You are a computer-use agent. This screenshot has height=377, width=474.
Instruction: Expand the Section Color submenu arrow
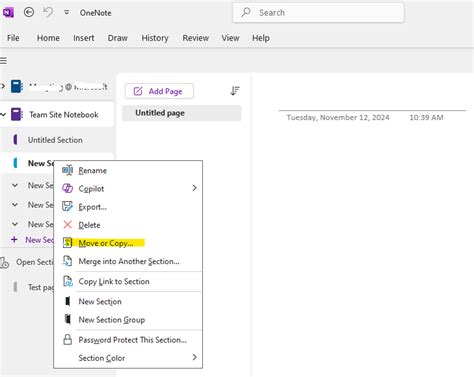194,357
